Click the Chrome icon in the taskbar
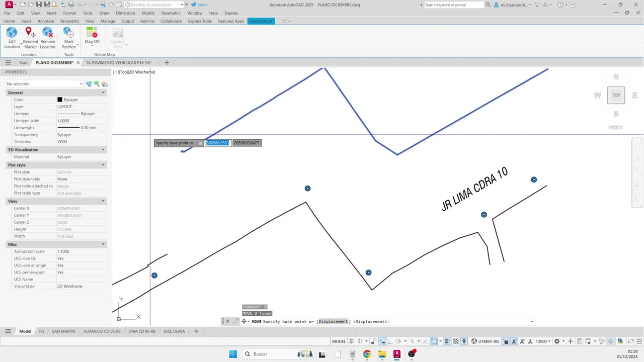644x362 pixels. click(x=367, y=354)
